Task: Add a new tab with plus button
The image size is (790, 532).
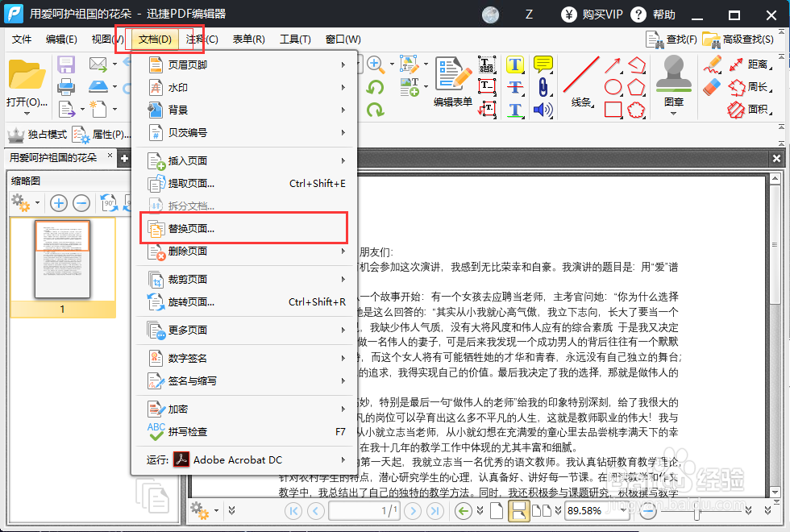Action: tap(124, 158)
